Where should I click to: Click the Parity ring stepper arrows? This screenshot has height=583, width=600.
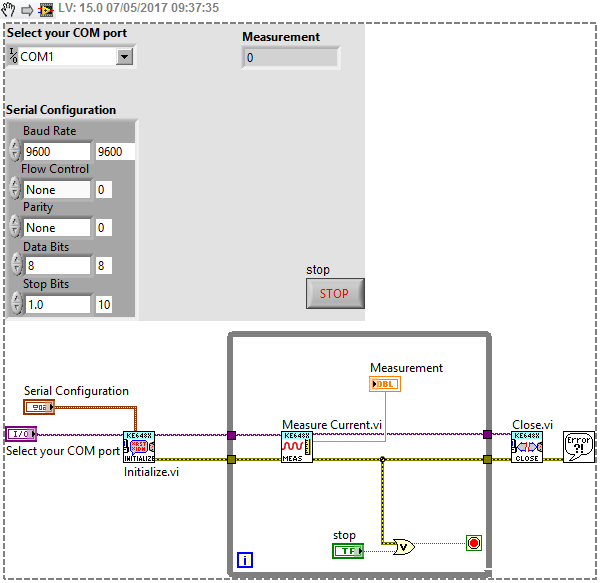pos(15,226)
